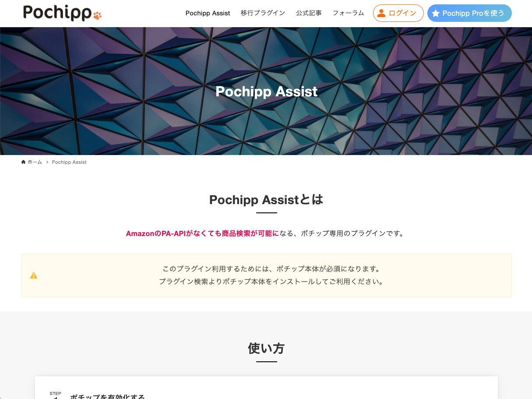
Task: Click the Pochipp Assist breadcrumb entry
Action: click(x=69, y=162)
